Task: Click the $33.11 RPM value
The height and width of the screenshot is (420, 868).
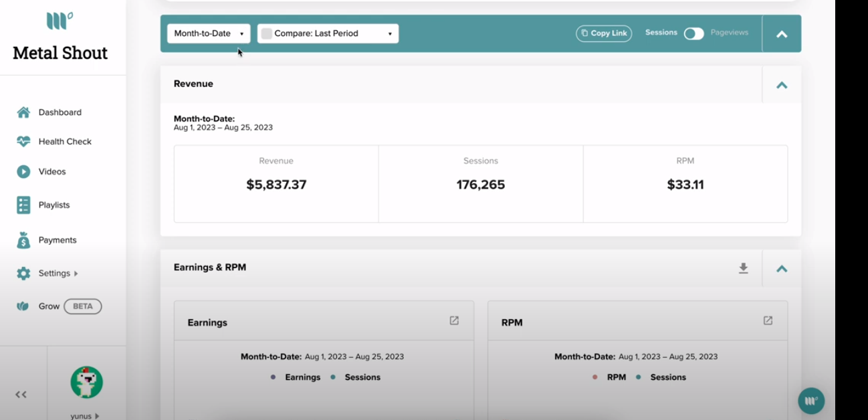Action: click(x=685, y=185)
